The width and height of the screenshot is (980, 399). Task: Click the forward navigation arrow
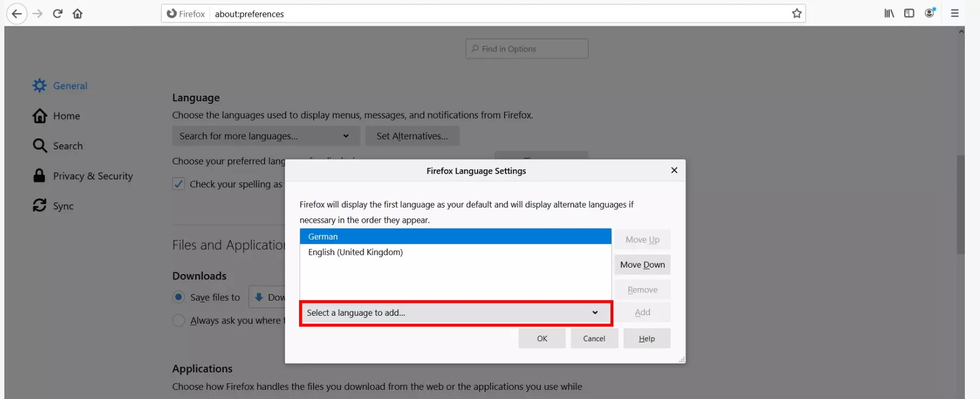(37, 14)
